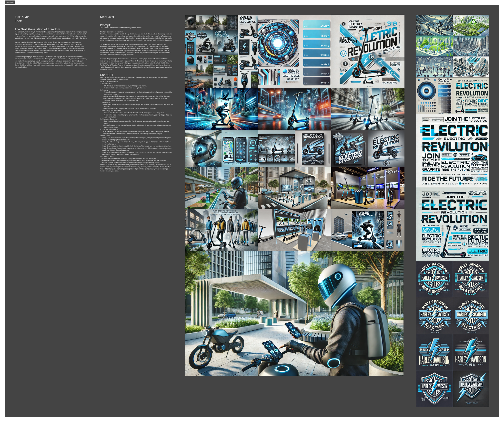The height and width of the screenshot is (422, 504).
Task: Select image of rider with flying bird
Action: pos(221,109)
